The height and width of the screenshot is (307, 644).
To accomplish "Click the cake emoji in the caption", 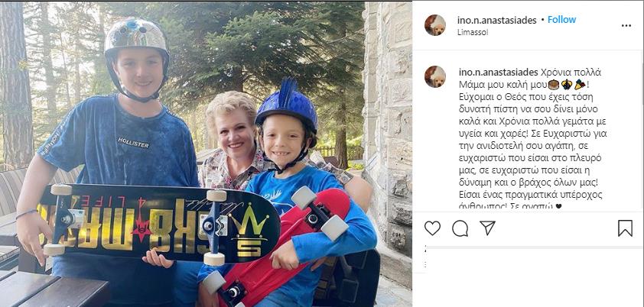I will 554,85.
